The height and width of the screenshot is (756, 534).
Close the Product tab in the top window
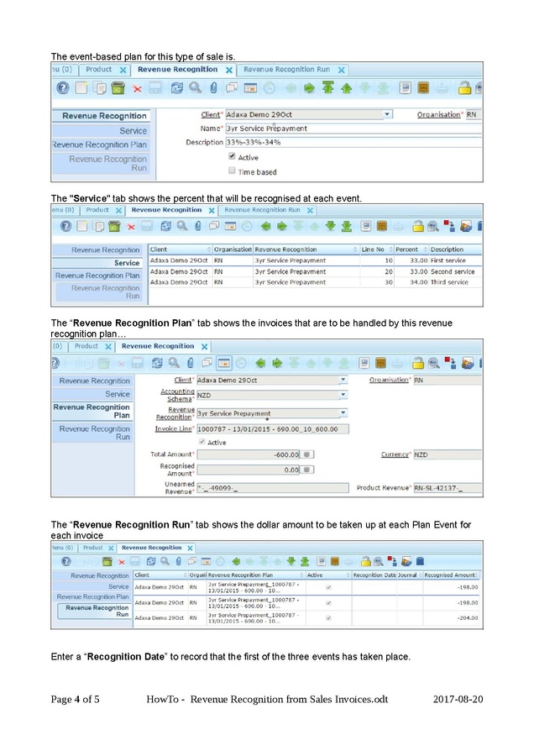coord(123,70)
